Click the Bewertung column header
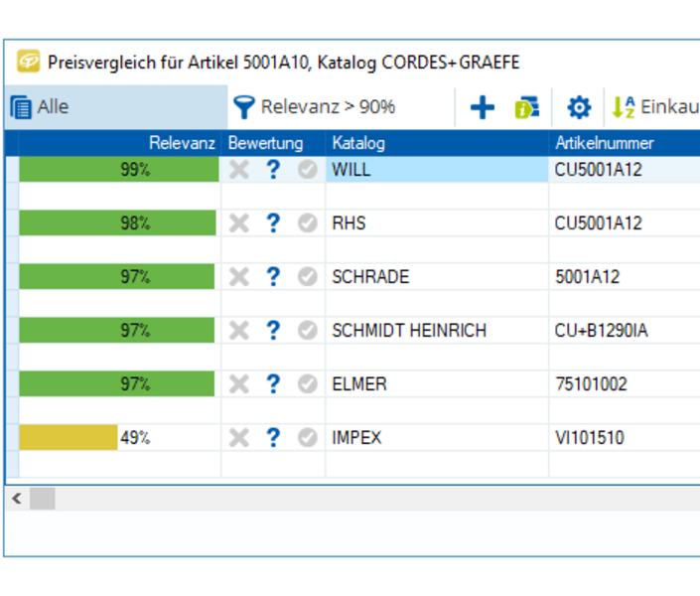Viewport: 700px width, 596px height. tap(265, 143)
